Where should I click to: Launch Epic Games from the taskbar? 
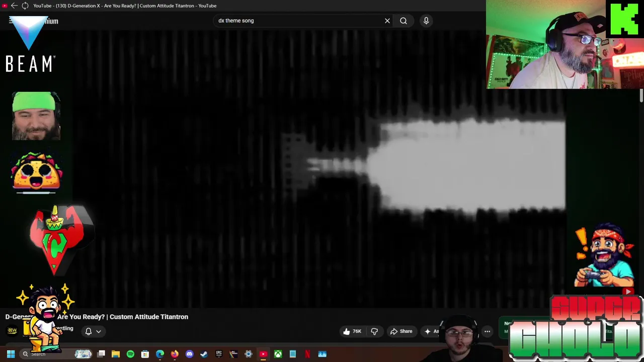(219, 354)
